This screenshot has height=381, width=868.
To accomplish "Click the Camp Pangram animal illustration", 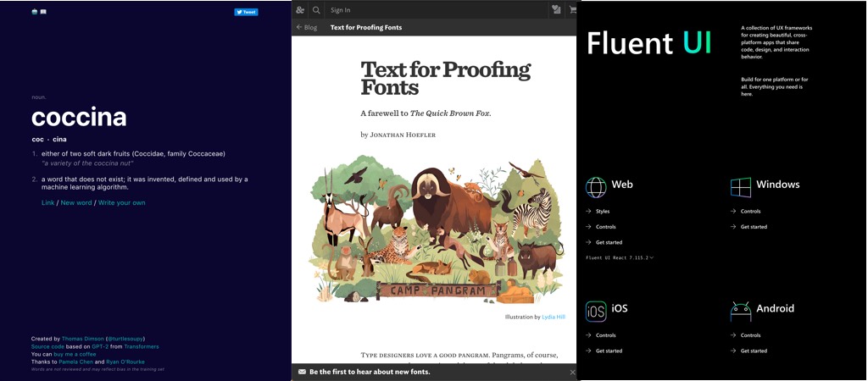I will (433, 229).
